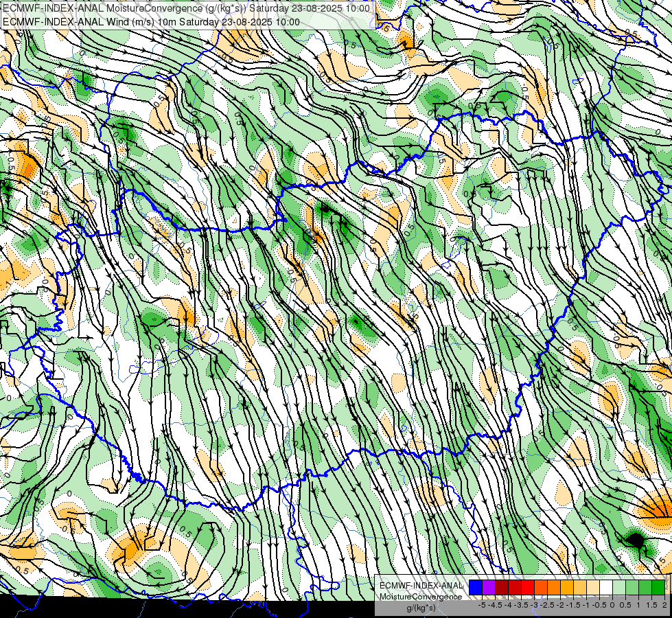The height and width of the screenshot is (618, 672).
Task: Click the '-0.5' legend tick label
Action: pyautogui.click(x=599, y=605)
